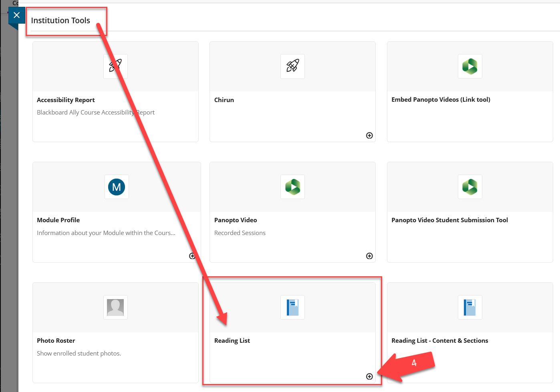Add Panopto Video using its plus button
This screenshot has height=392, width=560.
pos(369,256)
